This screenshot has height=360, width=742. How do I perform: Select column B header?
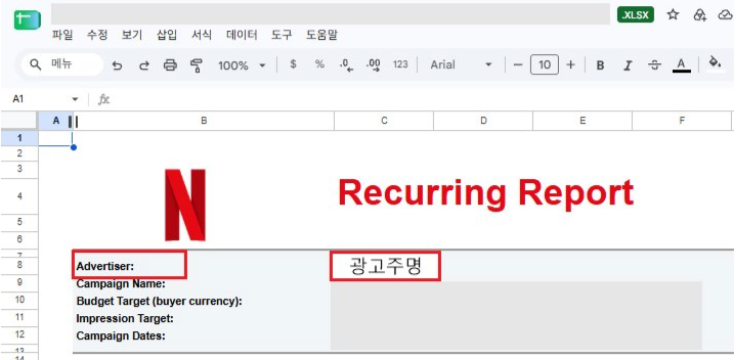204,121
